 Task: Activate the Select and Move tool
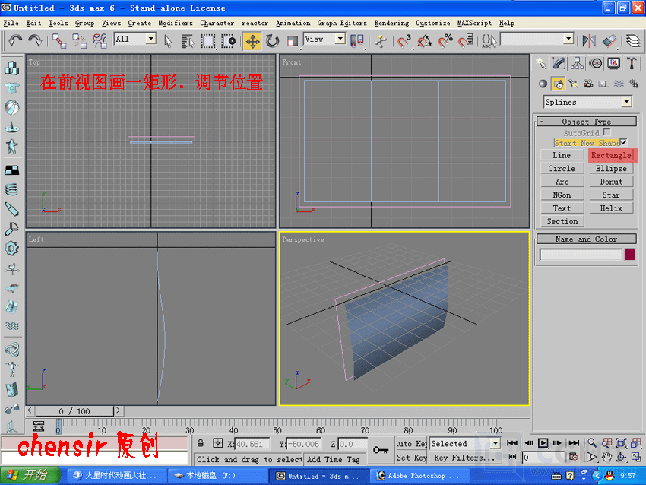(x=252, y=41)
